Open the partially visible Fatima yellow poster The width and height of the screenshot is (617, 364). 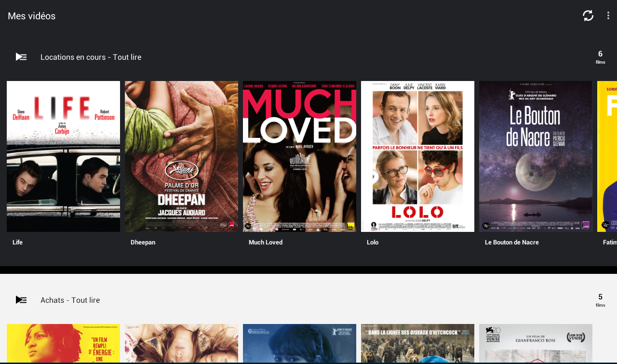[x=607, y=156]
